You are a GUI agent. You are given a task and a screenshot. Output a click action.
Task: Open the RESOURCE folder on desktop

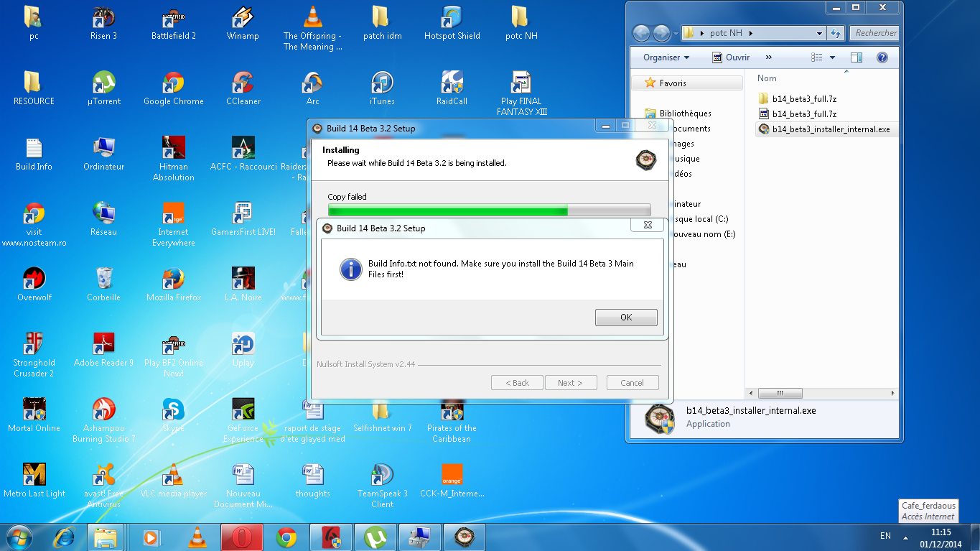click(x=34, y=89)
